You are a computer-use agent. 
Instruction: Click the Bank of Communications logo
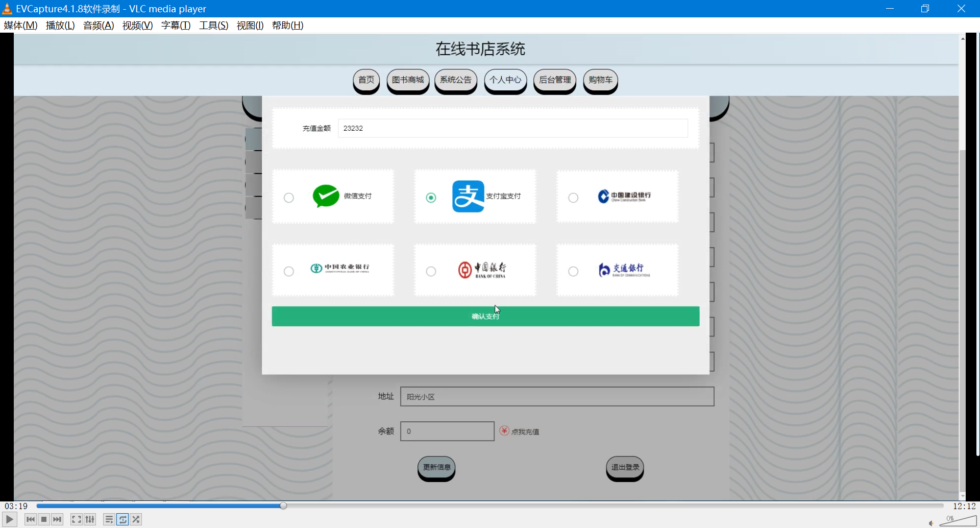point(624,270)
